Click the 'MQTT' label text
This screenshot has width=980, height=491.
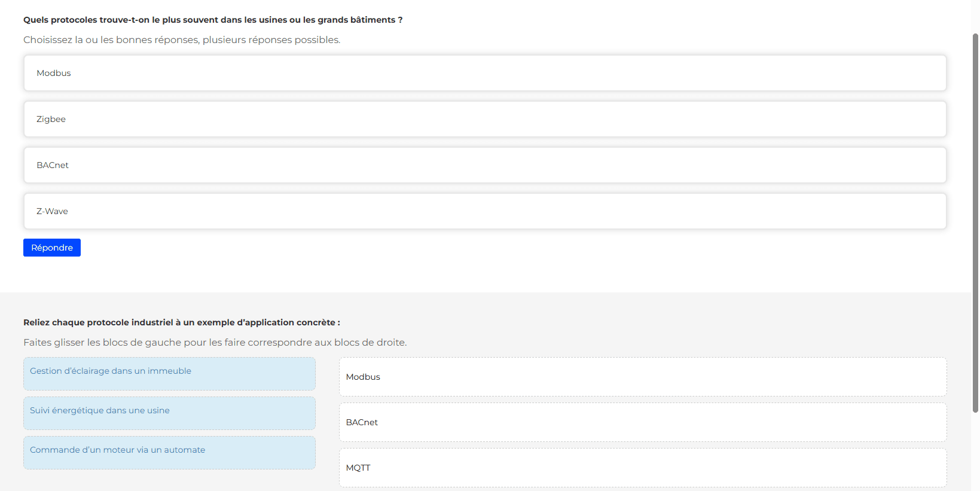click(358, 468)
